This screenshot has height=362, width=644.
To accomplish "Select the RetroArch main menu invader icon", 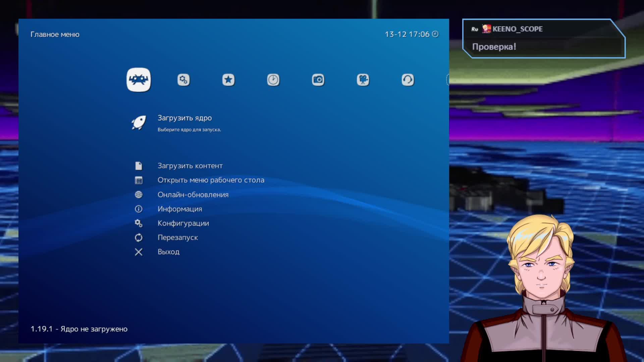I will click(x=139, y=80).
